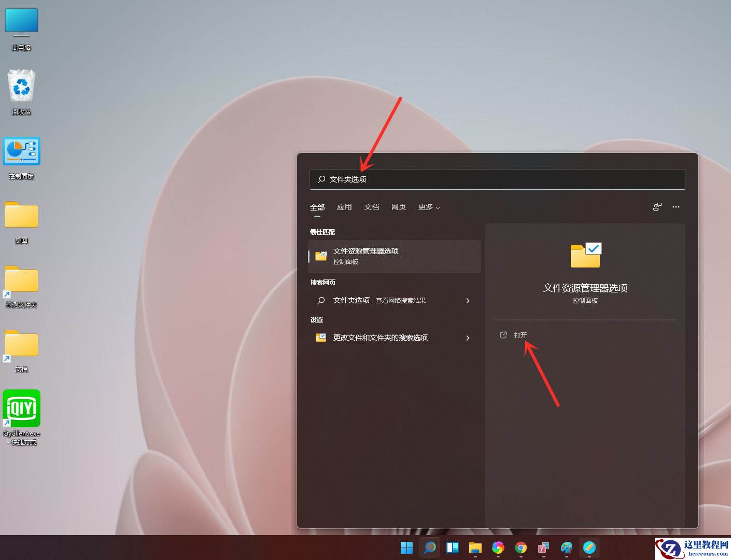Viewport: 731px width, 560px height.
Task: Switch to the 网页 search tab
Action: tap(398, 207)
